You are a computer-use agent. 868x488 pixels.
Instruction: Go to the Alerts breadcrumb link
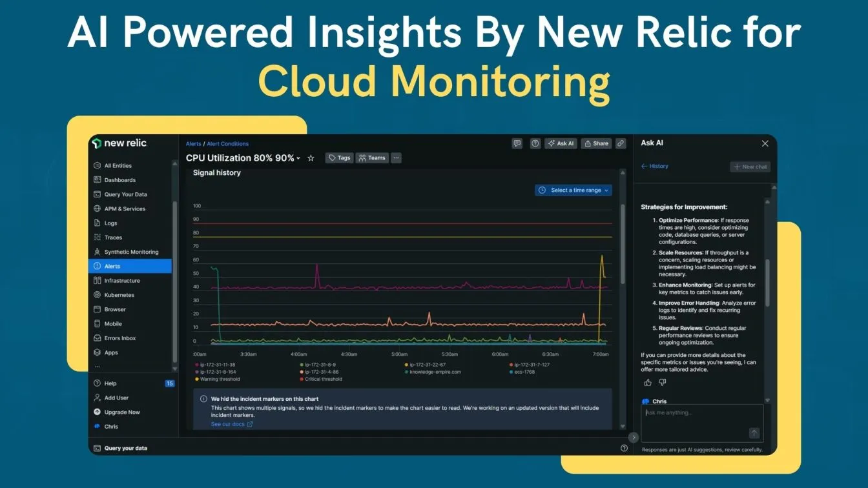click(x=193, y=144)
